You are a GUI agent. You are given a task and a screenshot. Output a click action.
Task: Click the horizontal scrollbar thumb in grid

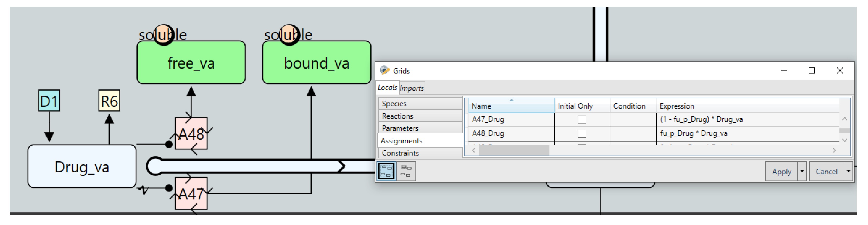point(514,151)
